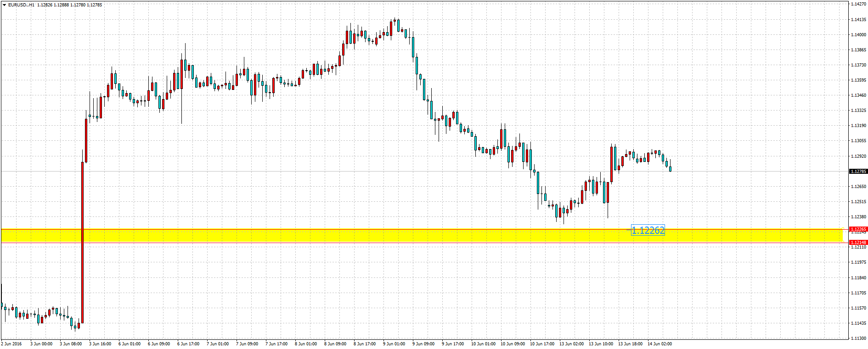The width and height of the screenshot is (868, 349).
Task: Click the dropdown arrow beside EURUSD title
Action: (x=4, y=5)
